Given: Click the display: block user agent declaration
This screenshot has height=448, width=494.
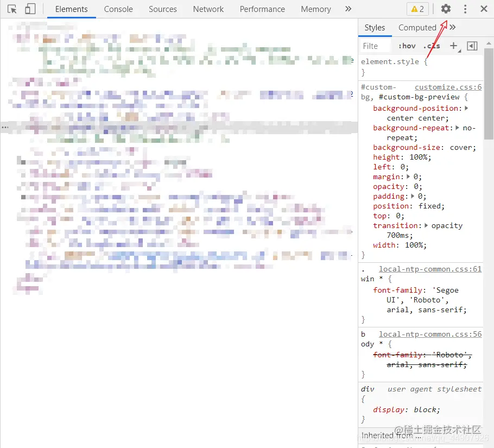Looking at the screenshot, I should coord(407,409).
